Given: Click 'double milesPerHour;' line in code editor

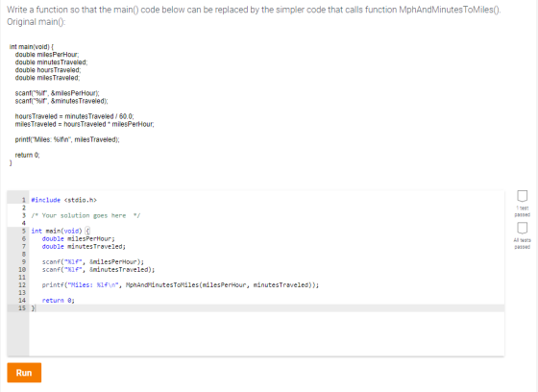Looking at the screenshot, I should point(78,238).
